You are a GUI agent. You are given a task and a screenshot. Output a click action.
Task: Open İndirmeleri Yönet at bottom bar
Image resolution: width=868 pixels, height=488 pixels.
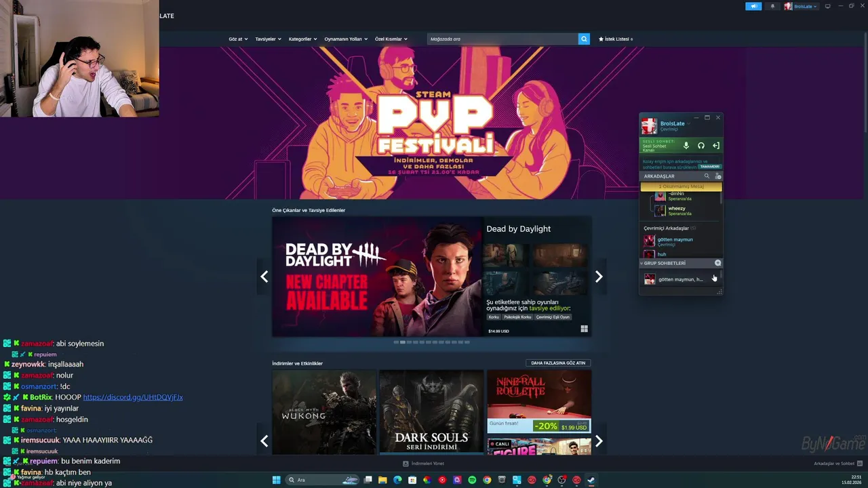click(424, 464)
